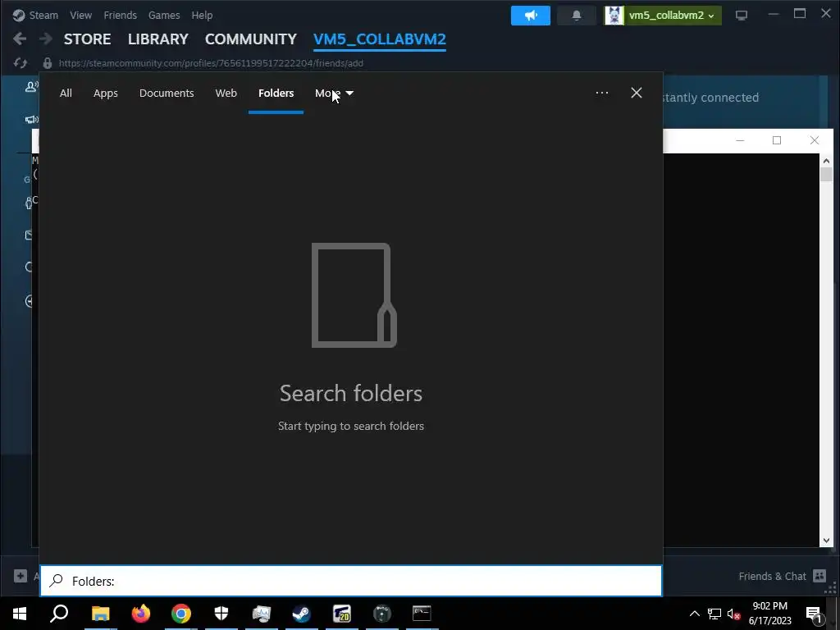Go to the Steam COMMUNITY section

point(251,39)
